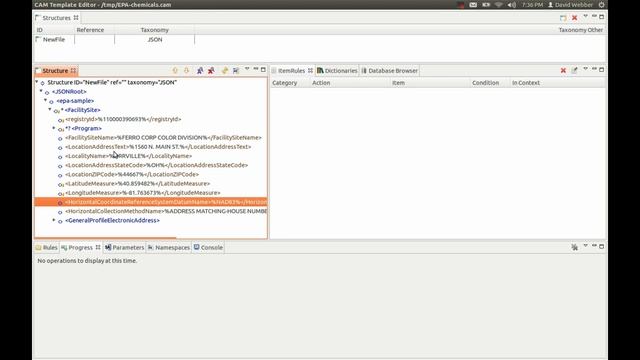Viewport: 640px width, 360px height.
Task: Open the power session menu icon
Action: click(602, 5)
